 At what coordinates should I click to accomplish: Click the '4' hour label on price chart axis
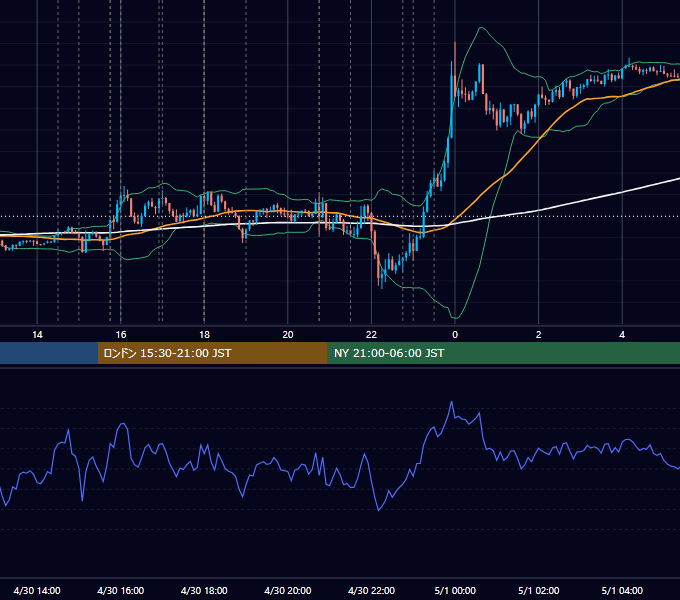click(622, 335)
